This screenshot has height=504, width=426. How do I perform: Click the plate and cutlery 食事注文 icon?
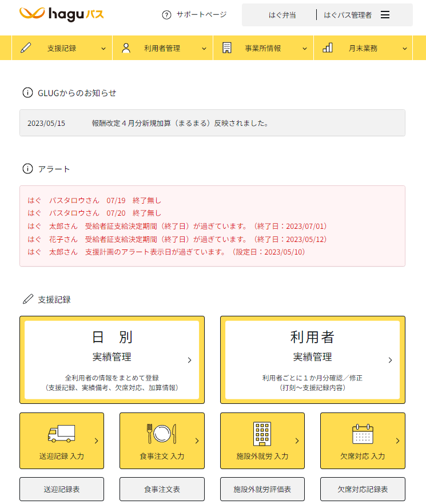pyautogui.click(x=162, y=434)
